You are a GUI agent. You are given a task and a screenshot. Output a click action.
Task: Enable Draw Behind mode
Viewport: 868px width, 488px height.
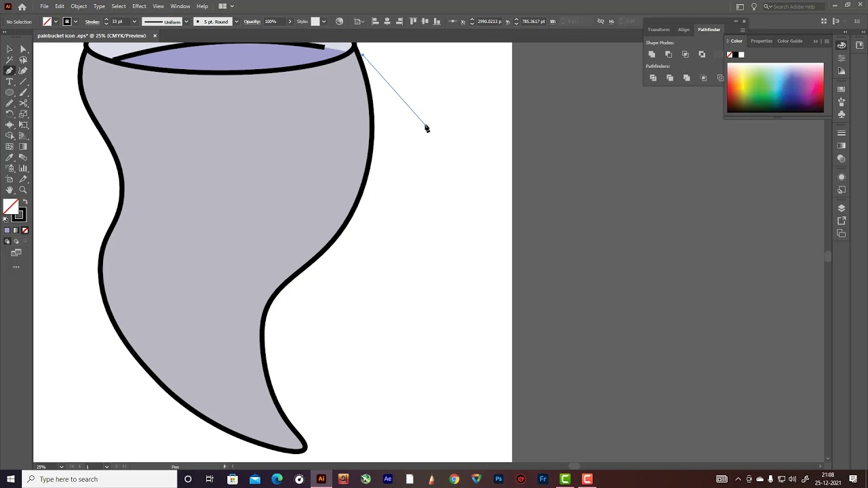pyautogui.click(x=16, y=241)
